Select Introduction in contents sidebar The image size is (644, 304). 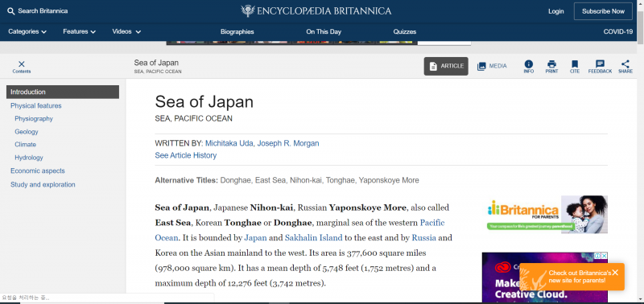63,92
